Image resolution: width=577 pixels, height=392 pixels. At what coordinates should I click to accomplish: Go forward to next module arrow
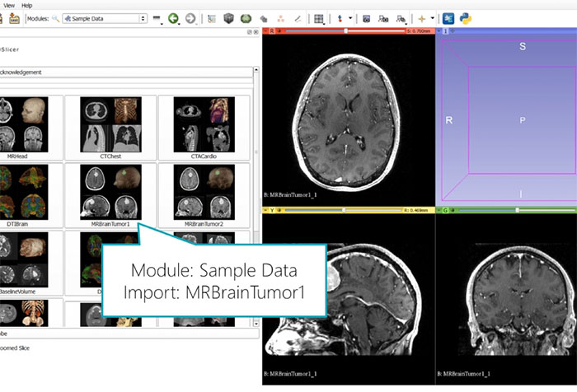[x=190, y=18]
